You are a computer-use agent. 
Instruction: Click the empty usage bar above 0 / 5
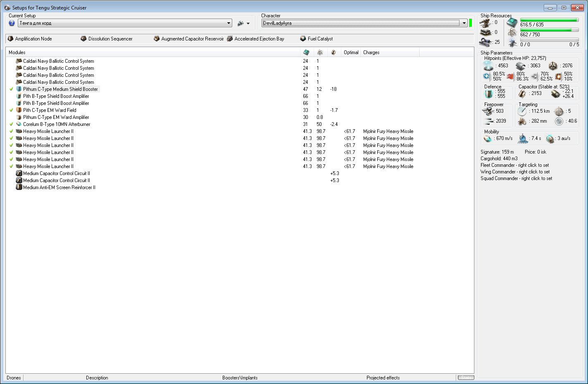550,40
